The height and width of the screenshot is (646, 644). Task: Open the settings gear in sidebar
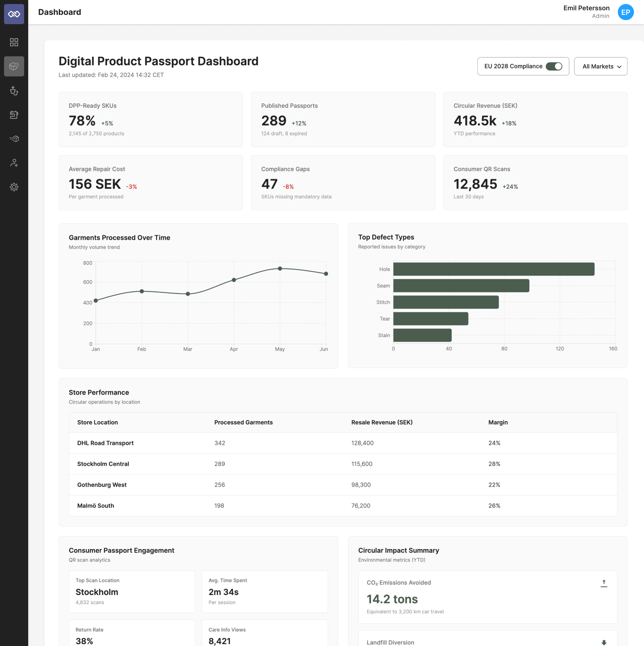coord(14,187)
